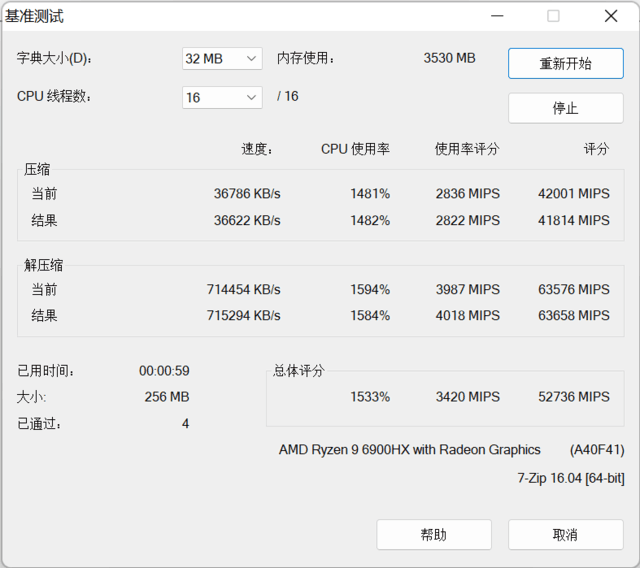This screenshot has height=568, width=640.
Task: Click the 基准测试 title bar text
Action: [x=34, y=16]
